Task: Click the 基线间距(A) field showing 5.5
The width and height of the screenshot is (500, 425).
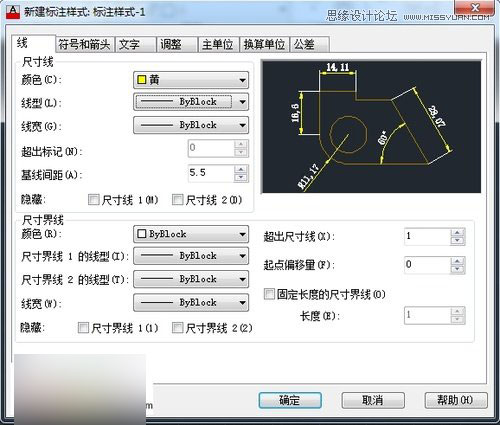Action: pos(211,173)
